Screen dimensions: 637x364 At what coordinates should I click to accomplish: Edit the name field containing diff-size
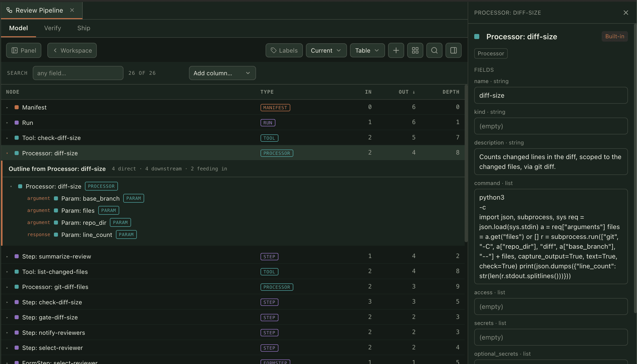pyautogui.click(x=551, y=95)
